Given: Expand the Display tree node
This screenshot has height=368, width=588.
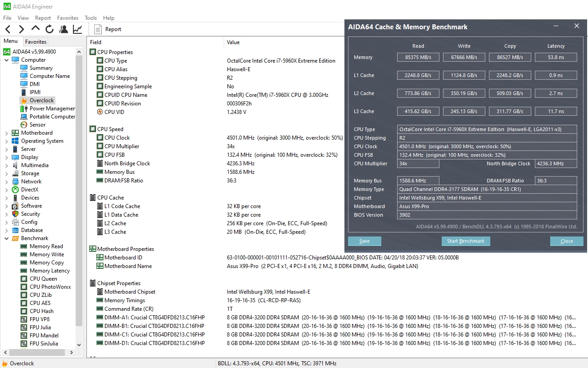Looking at the screenshot, I should click(7, 157).
